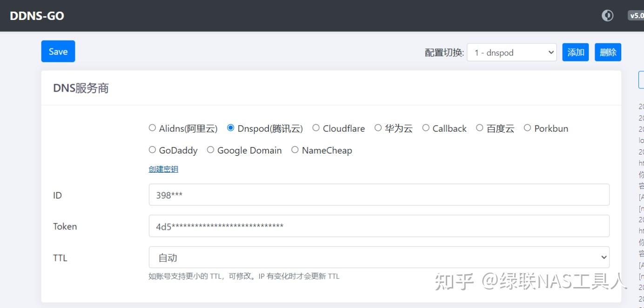Focus the Token input field

click(379, 226)
